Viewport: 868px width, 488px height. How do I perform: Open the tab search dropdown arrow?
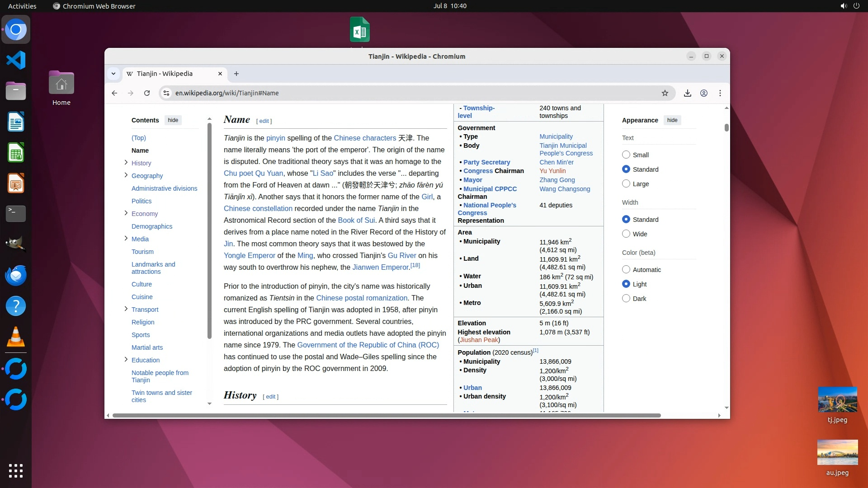(113, 74)
